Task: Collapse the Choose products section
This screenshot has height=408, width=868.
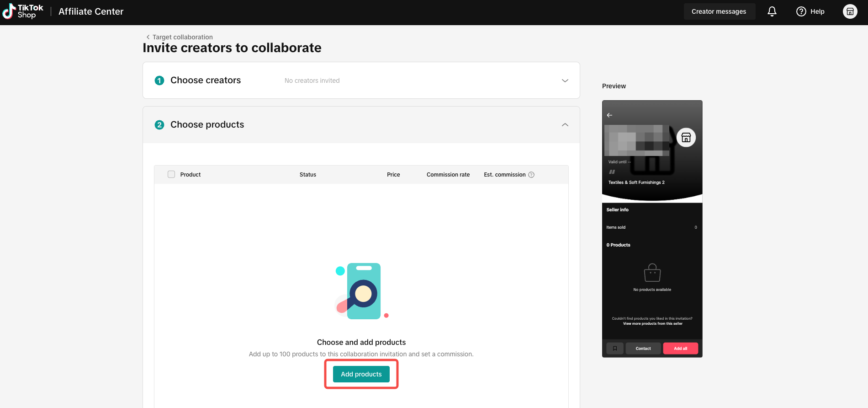Action: 565,125
